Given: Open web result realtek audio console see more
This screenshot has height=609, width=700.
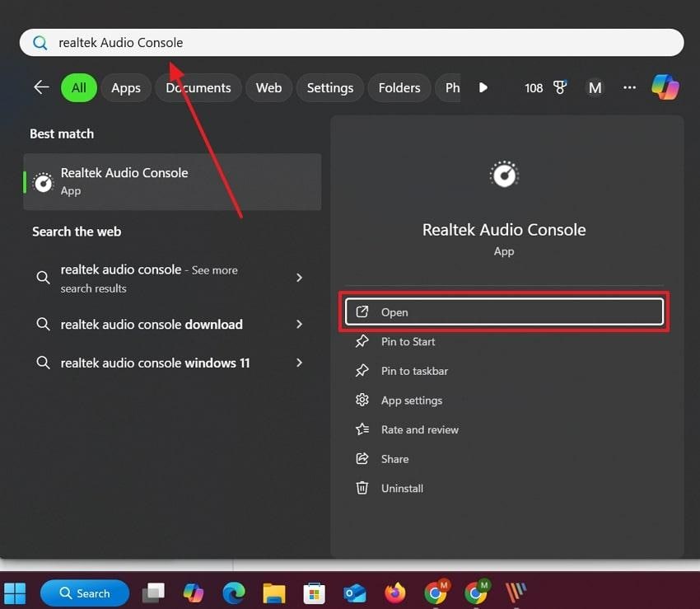Looking at the screenshot, I should point(149,279).
